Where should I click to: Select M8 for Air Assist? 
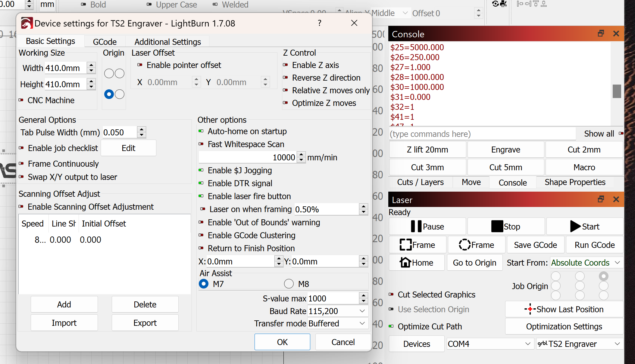pyautogui.click(x=289, y=284)
